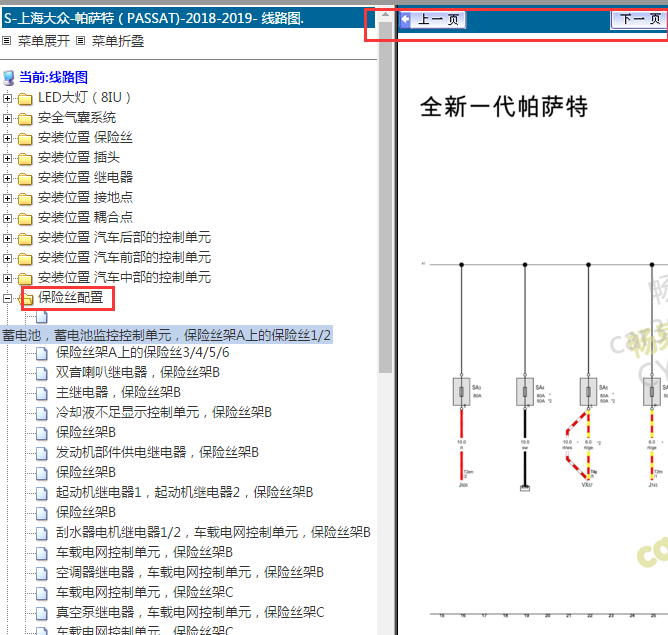668x635 pixels.
Task: Open the 当前:线路图 root link
Action: 53,78
